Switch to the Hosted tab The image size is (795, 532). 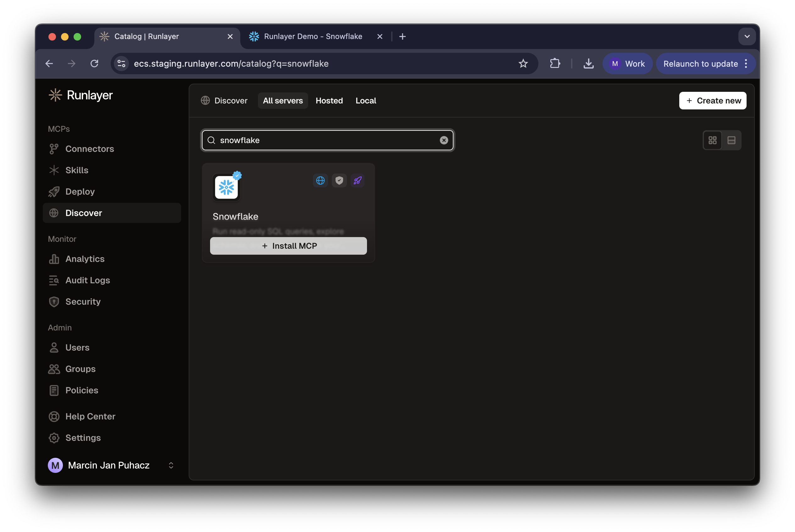329,100
